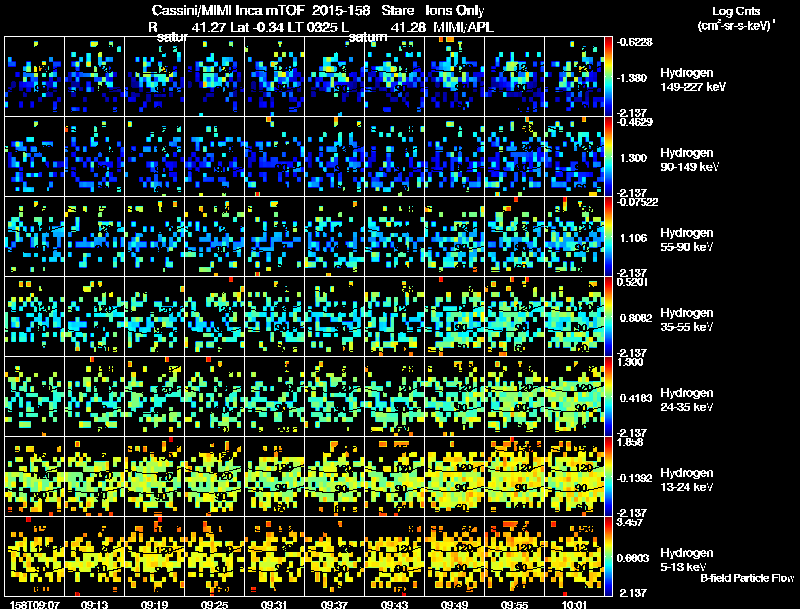The image size is (800, 609).
Task: Click the -0.6228 colorbar maximum value
Action: 635,42
